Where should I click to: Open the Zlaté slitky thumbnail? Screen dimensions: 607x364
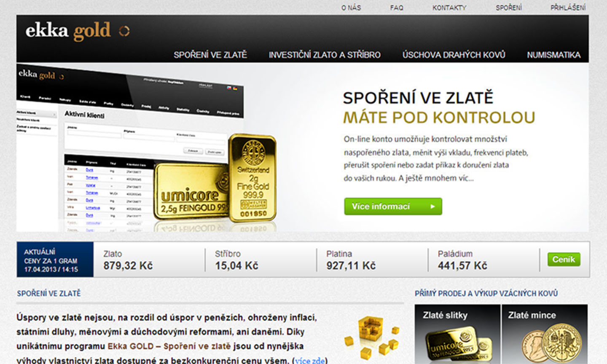click(458, 334)
